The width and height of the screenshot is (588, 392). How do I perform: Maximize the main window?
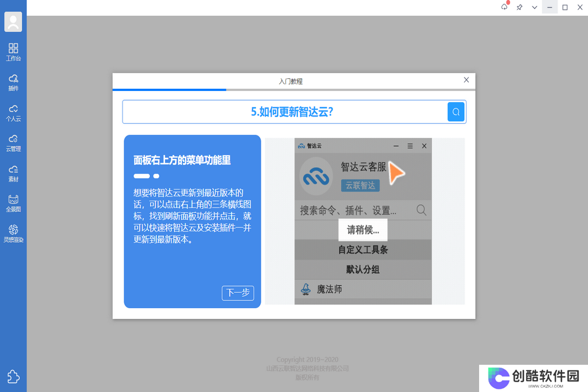click(x=565, y=7)
